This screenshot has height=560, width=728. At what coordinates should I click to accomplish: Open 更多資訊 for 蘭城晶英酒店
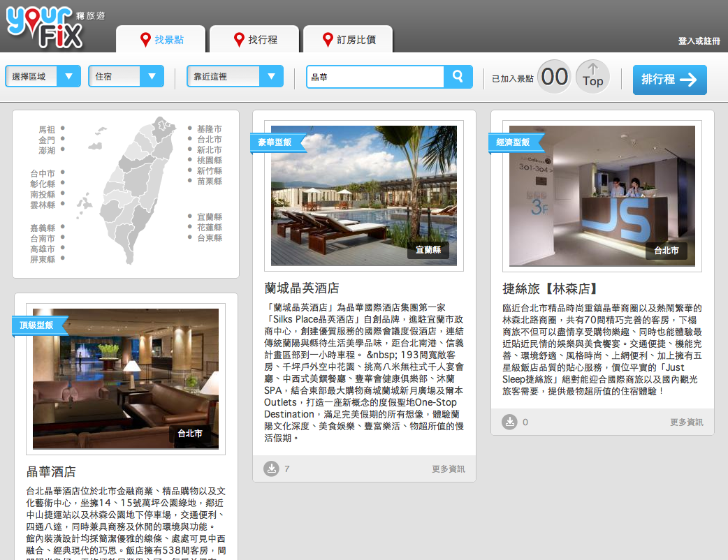(449, 469)
